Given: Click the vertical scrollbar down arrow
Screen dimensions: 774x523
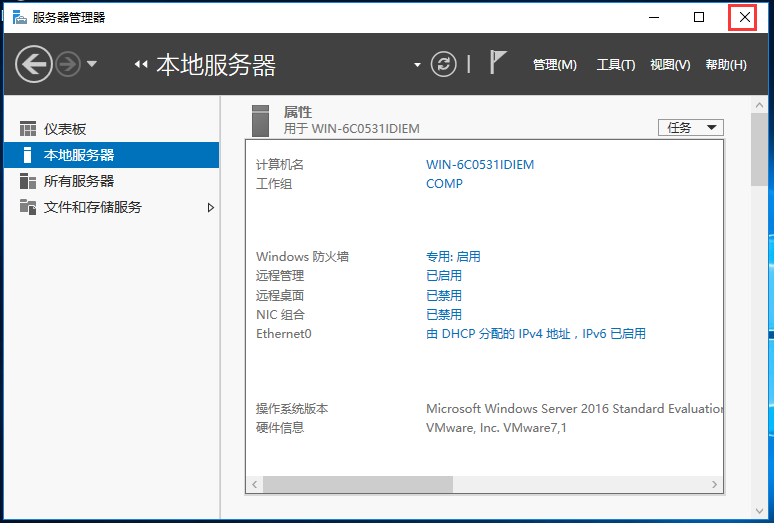Looking at the screenshot, I should pos(759,511).
